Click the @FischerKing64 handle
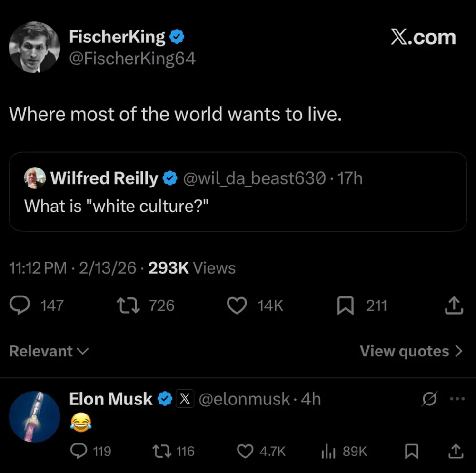Image resolution: width=476 pixels, height=473 pixels. [132, 59]
